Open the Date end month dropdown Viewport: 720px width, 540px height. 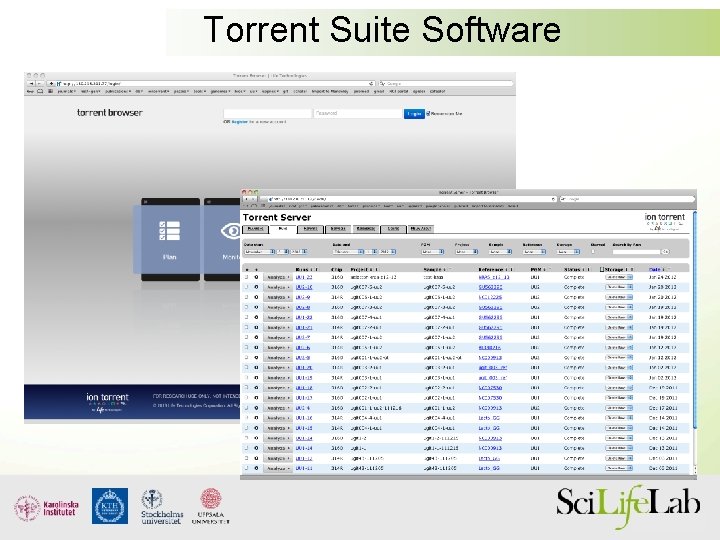coord(348,252)
